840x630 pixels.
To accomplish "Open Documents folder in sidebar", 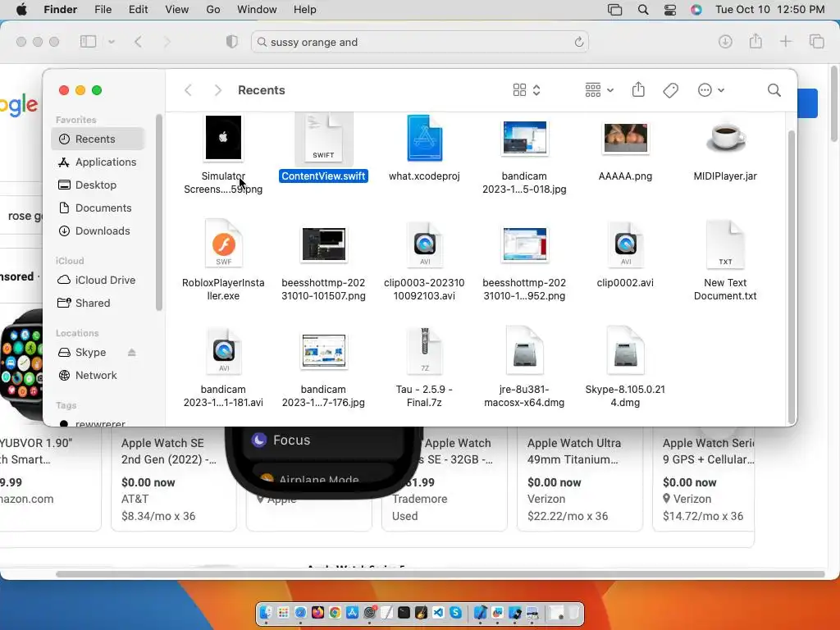I will (98, 208).
